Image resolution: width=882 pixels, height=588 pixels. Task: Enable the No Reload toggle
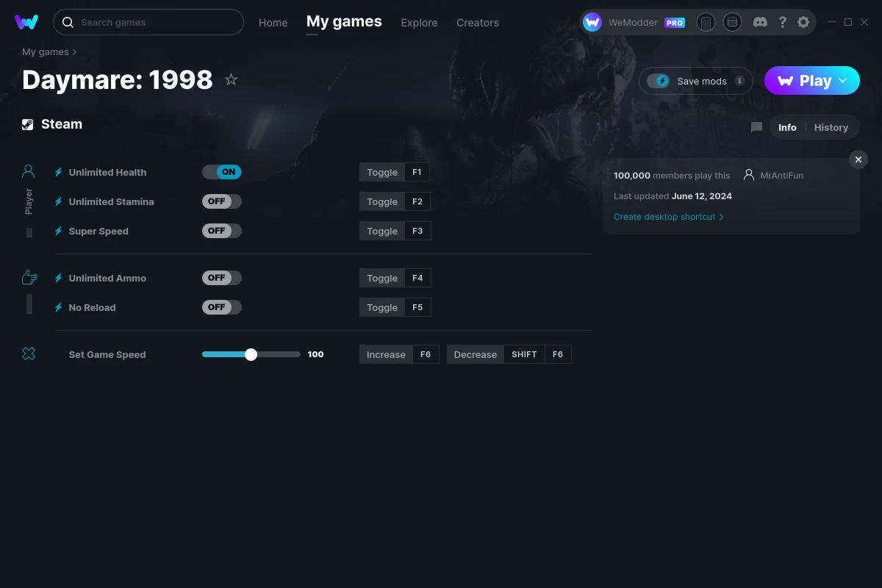point(222,307)
